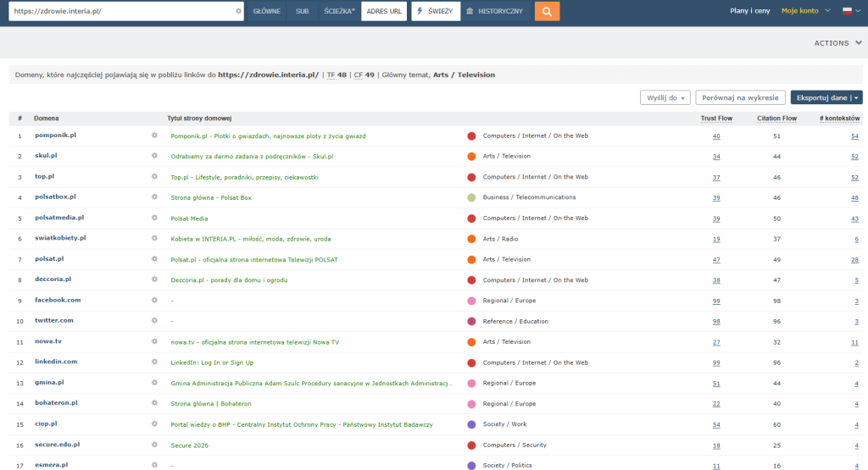Image resolution: width=868 pixels, height=470 pixels.
Task: Expand the ACTIONS dropdown
Action: [x=837, y=42]
